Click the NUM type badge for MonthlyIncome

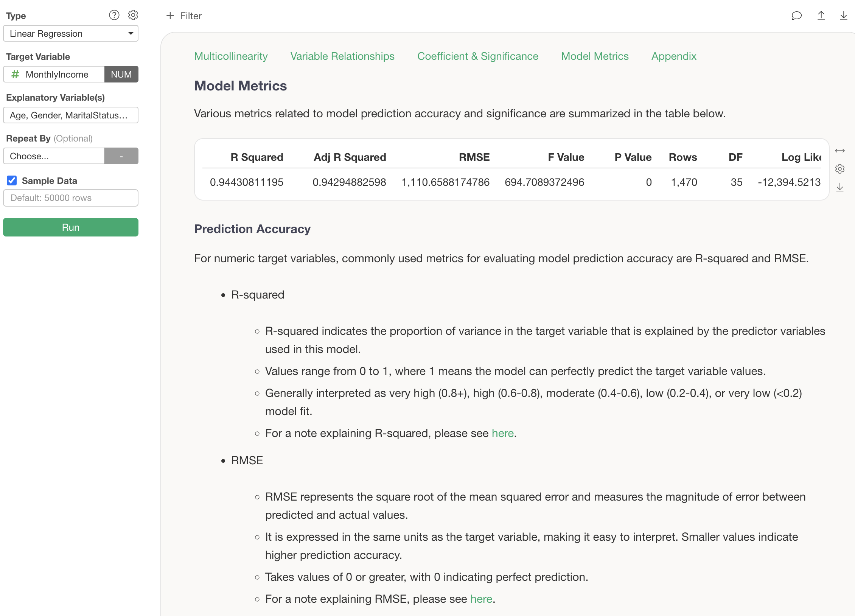(x=121, y=74)
